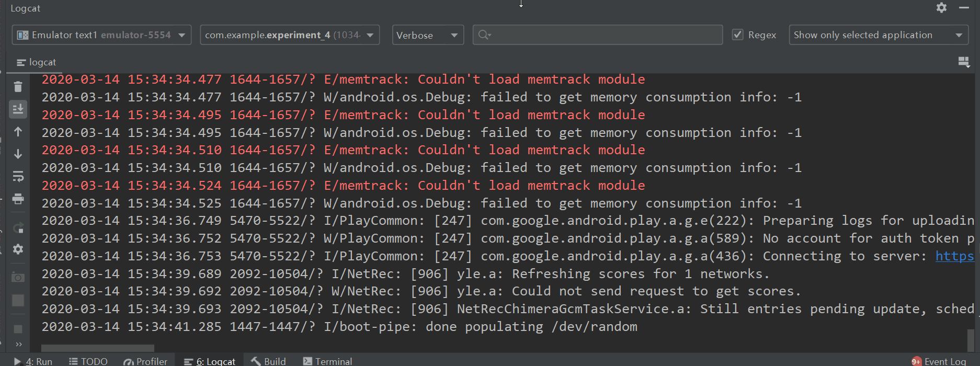Open Show only selected application dropdown
The height and width of the screenshot is (366, 980).
[x=879, y=35]
